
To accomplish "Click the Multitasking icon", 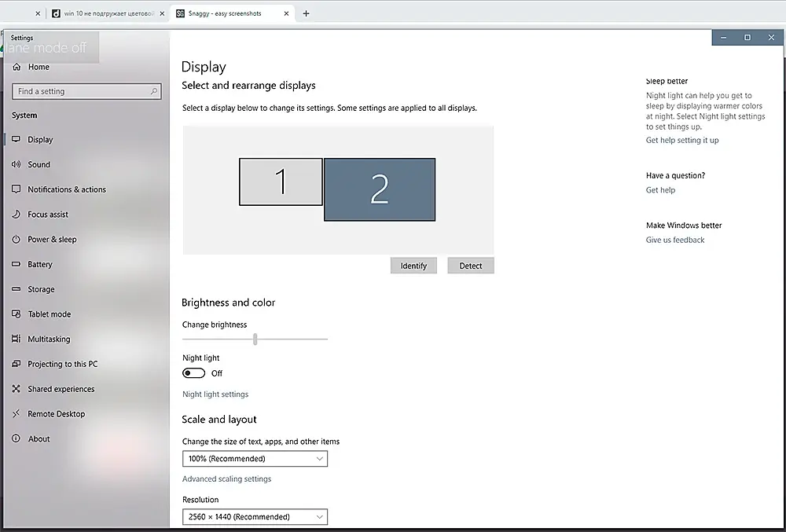I will 16,339.
